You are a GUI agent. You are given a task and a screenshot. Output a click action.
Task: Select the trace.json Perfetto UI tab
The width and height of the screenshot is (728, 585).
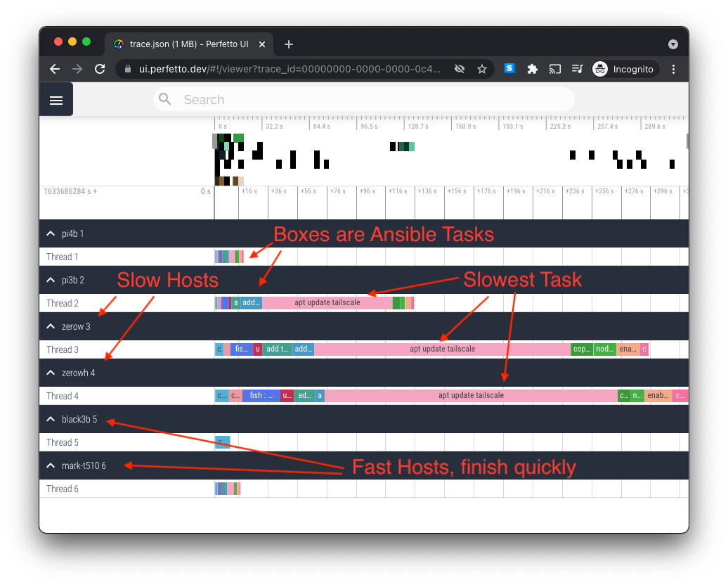tap(186, 44)
